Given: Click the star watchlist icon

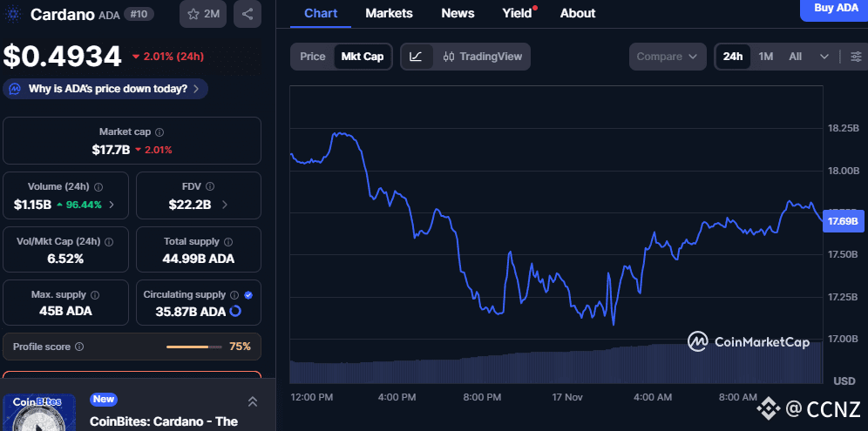Looking at the screenshot, I should (x=193, y=14).
